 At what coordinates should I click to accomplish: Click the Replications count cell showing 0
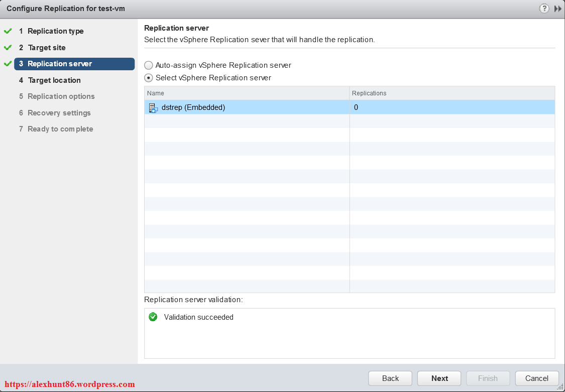coord(452,107)
